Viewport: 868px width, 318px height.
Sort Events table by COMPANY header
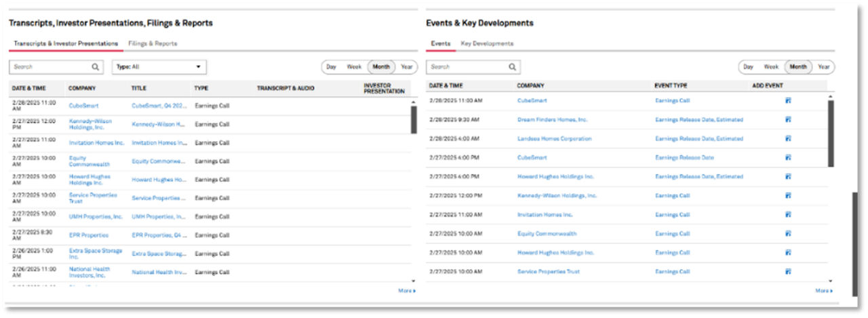pos(530,86)
